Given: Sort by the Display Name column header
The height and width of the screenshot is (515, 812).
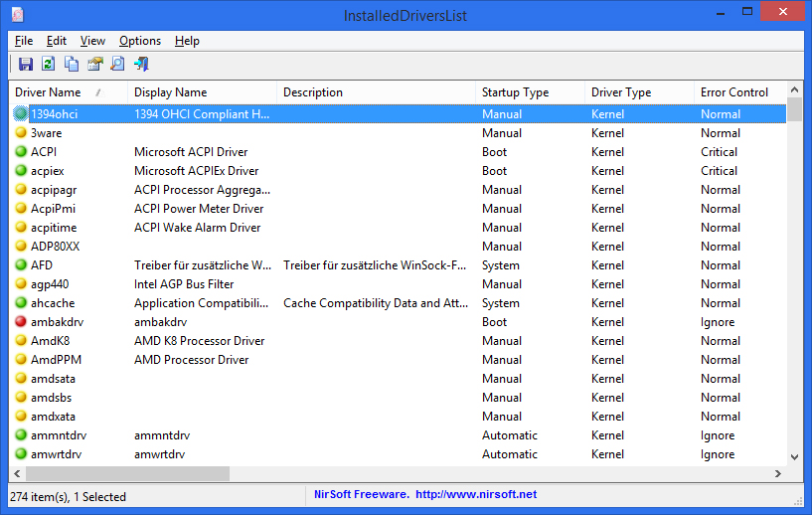Looking at the screenshot, I should (203, 92).
